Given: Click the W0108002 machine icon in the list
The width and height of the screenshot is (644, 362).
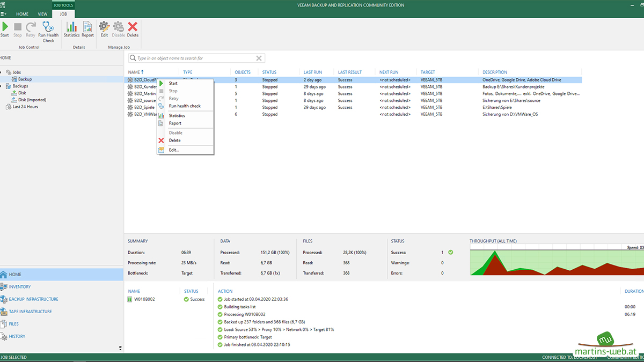Looking at the screenshot, I should point(130,299).
